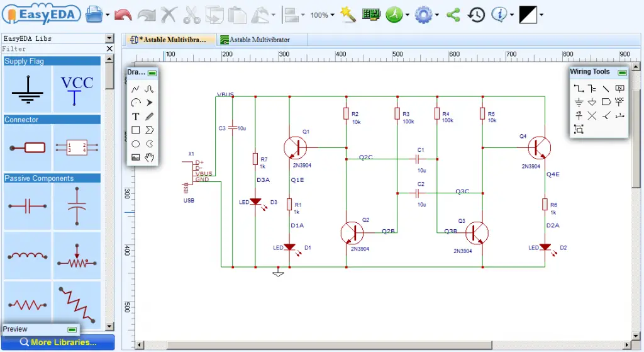Click the Redo gray arrow icon
This screenshot has height=352, width=644.
click(146, 15)
